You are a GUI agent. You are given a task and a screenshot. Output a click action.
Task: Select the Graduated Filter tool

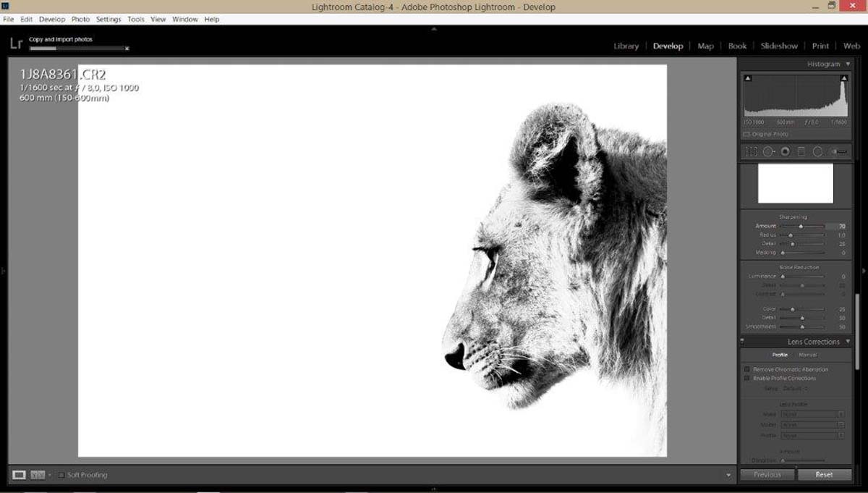pyautogui.click(x=801, y=151)
